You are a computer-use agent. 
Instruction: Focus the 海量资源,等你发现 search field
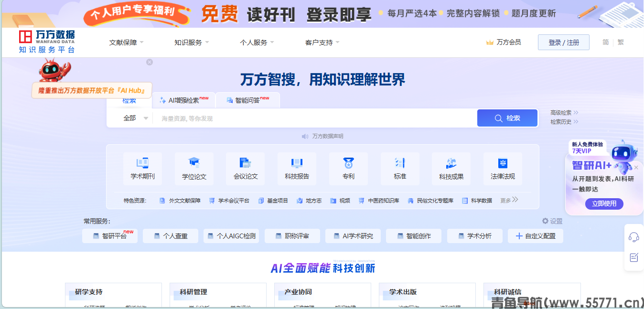click(314, 118)
